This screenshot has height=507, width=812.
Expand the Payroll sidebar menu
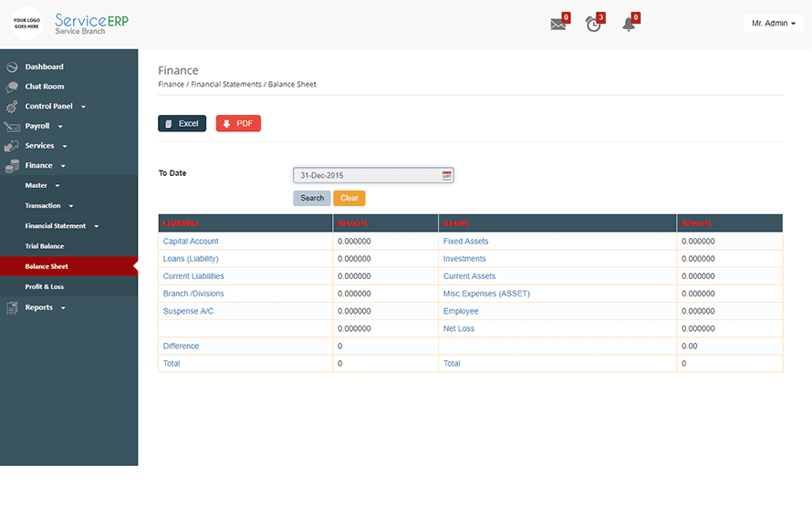coord(43,126)
